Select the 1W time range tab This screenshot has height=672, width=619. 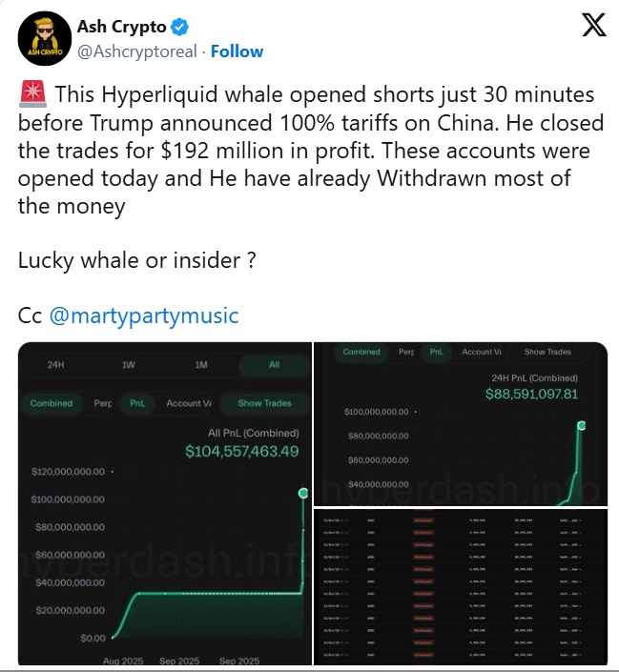pos(129,365)
